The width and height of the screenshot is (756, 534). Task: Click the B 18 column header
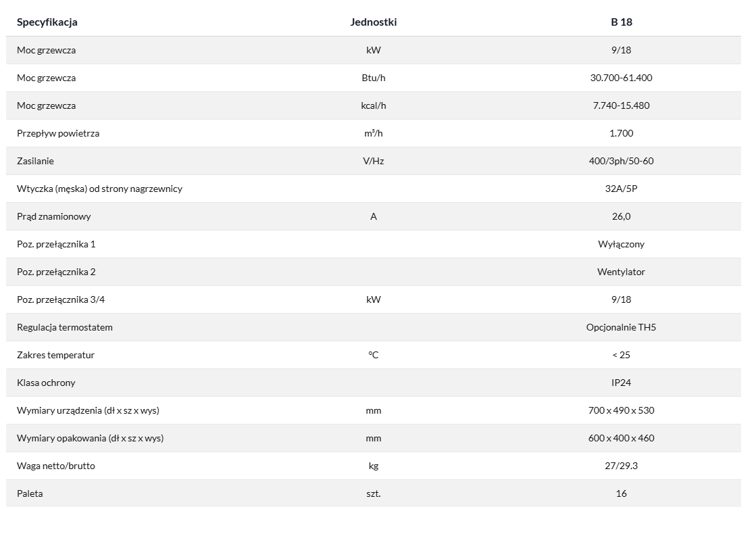tap(621, 22)
